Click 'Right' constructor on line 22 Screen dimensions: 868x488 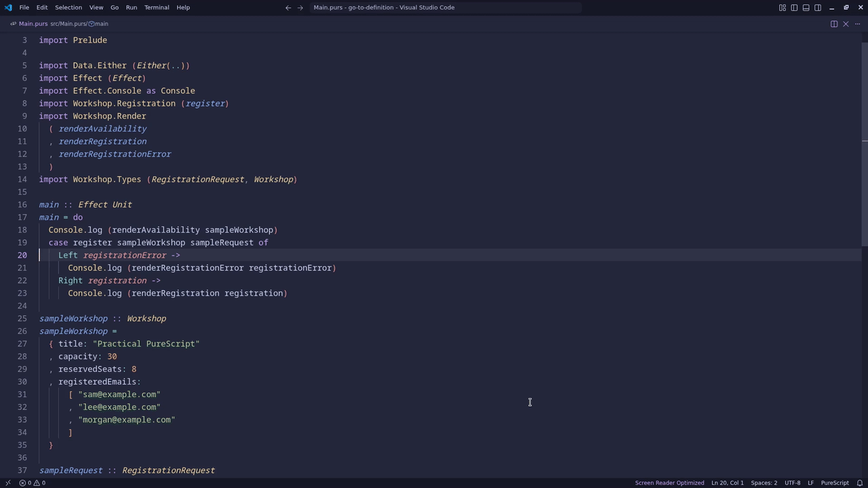[x=71, y=281]
